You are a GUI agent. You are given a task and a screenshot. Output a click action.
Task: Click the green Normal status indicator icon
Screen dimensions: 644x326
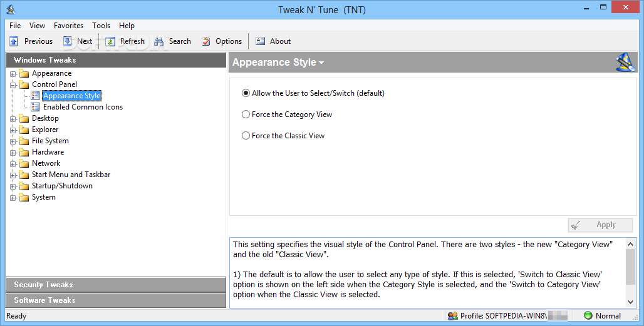[588, 315]
